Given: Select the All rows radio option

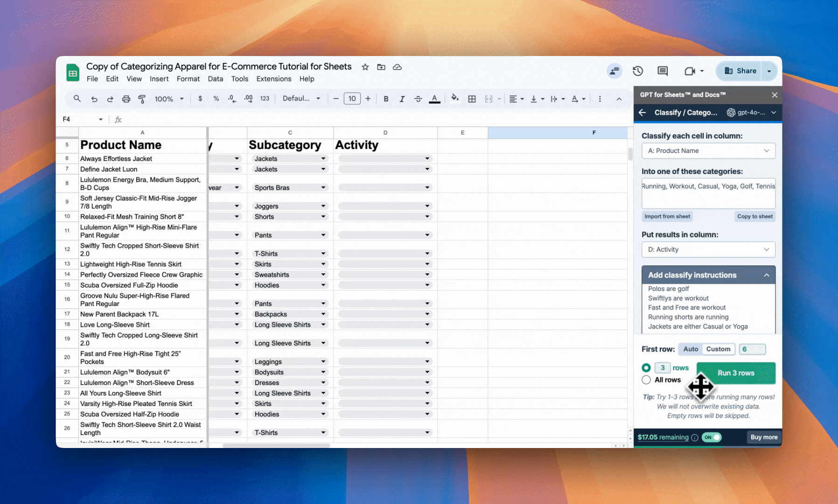Looking at the screenshot, I should (646, 380).
